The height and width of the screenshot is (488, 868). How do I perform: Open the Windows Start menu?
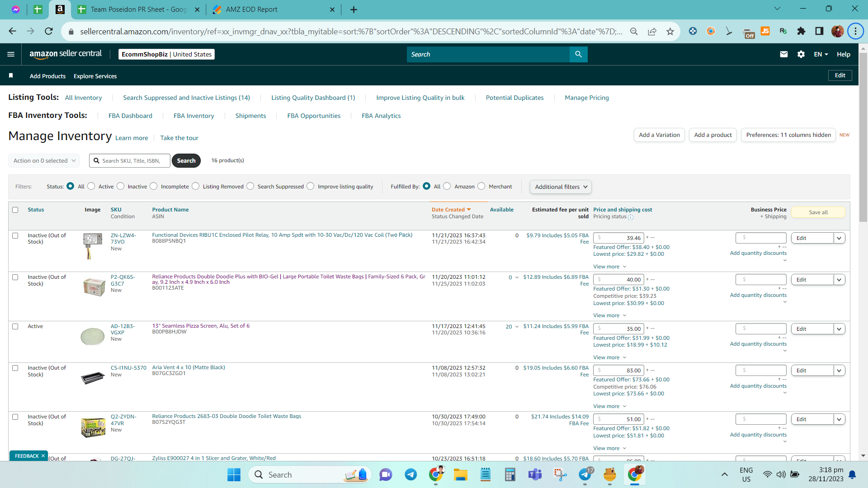point(234,474)
